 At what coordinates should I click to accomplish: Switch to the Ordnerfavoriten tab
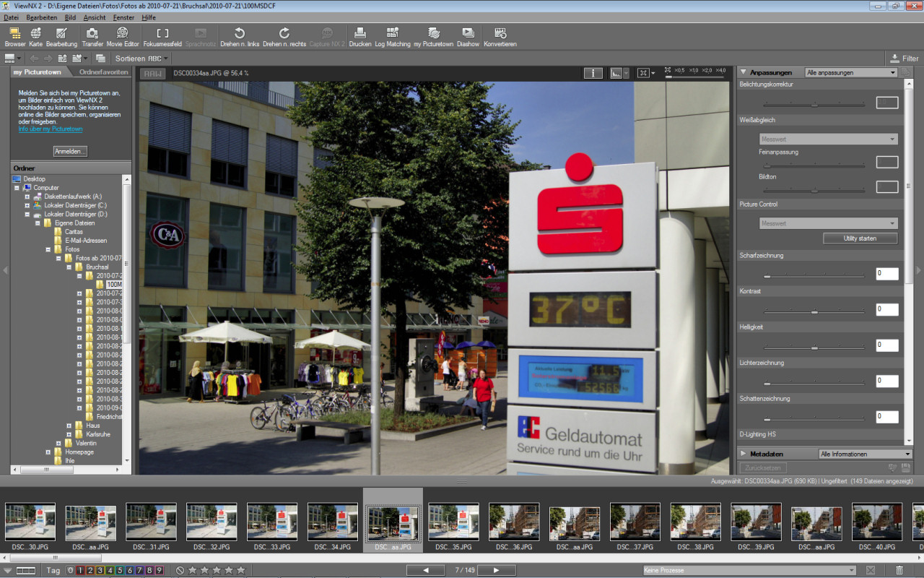pyautogui.click(x=104, y=72)
